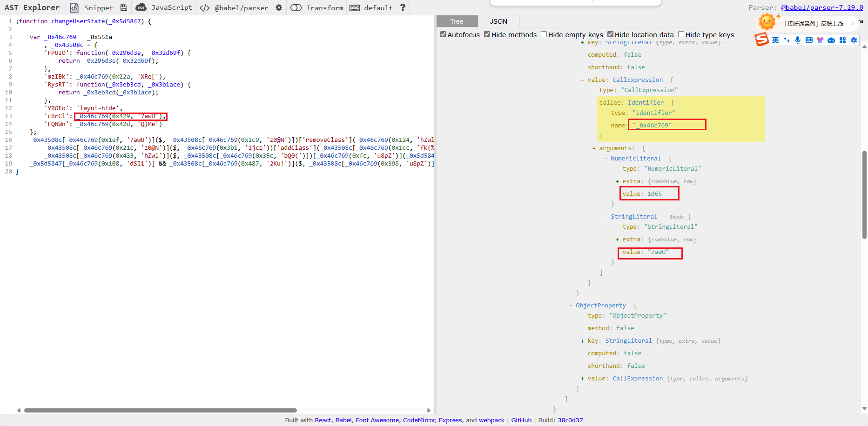Collapse the NumericLiteral node
This screenshot has height=426, width=868.
606,159
